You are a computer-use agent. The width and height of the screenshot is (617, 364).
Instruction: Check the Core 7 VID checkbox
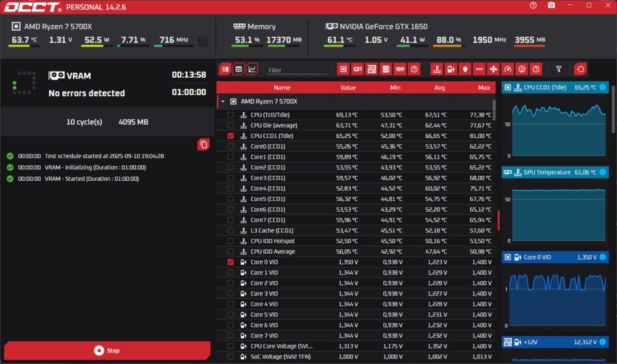coord(231,336)
